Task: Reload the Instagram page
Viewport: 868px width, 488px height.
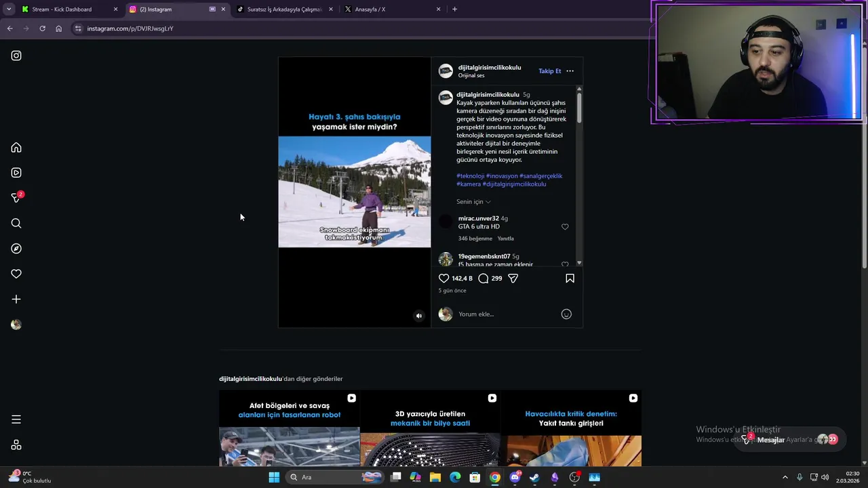Action: [42, 28]
